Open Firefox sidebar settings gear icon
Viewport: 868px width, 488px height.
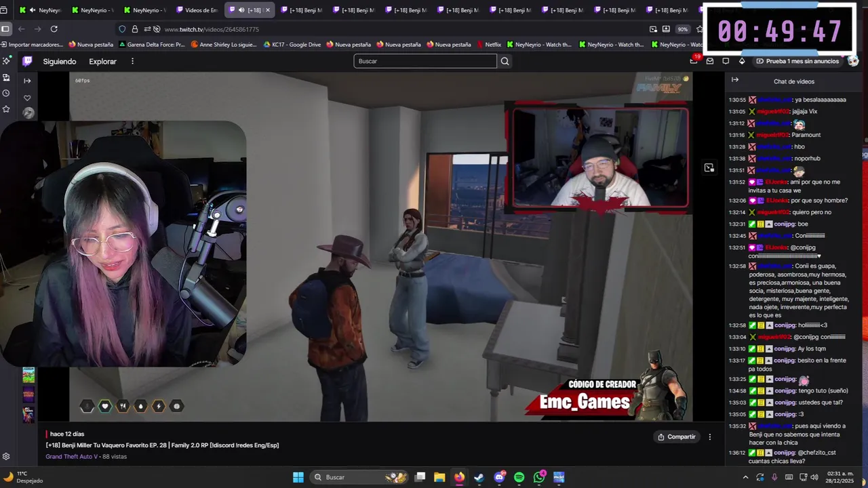pos(6,457)
